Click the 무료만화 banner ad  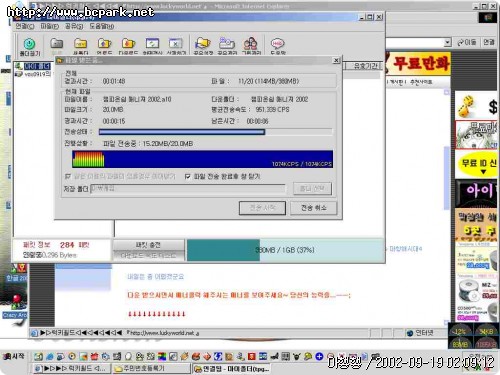click(x=418, y=63)
